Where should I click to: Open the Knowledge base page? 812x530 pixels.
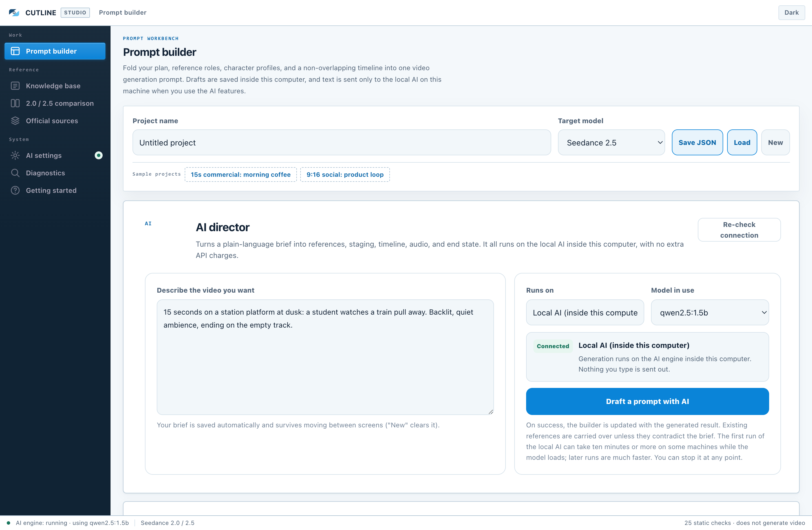click(x=55, y=86)
